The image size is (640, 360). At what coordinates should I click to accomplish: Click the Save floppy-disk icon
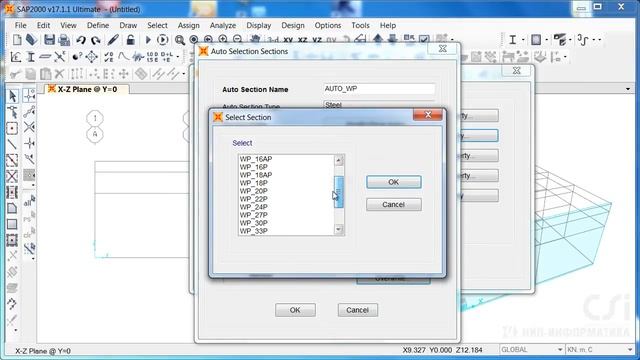pos(49,40)
